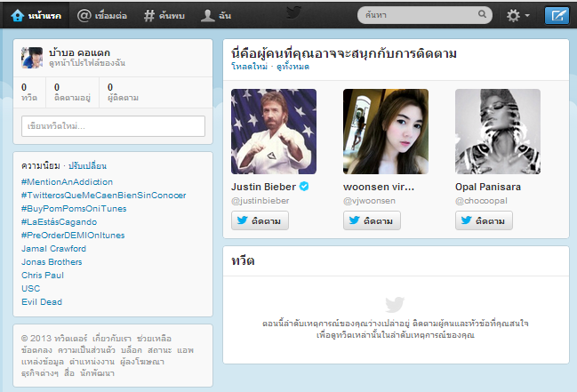This screenshot has height=392, width=577.
Task: Click footer link ผู้ลงโฆษณา
Action: coord(142,362)
